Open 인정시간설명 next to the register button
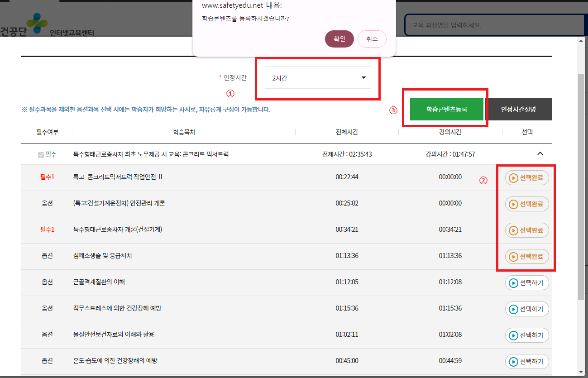Image resolution: width=588 pixels, height=378 pixels. coord(520,109)
